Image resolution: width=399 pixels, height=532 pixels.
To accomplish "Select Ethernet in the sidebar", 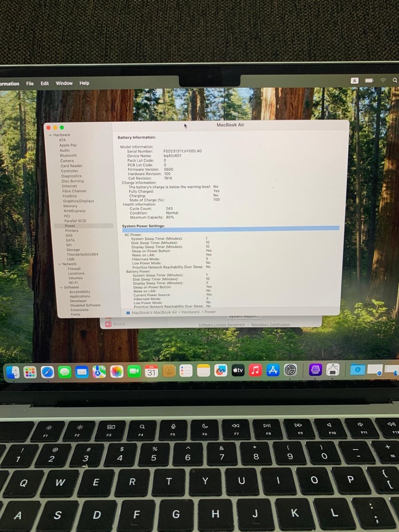I will [x=69, y=186].
